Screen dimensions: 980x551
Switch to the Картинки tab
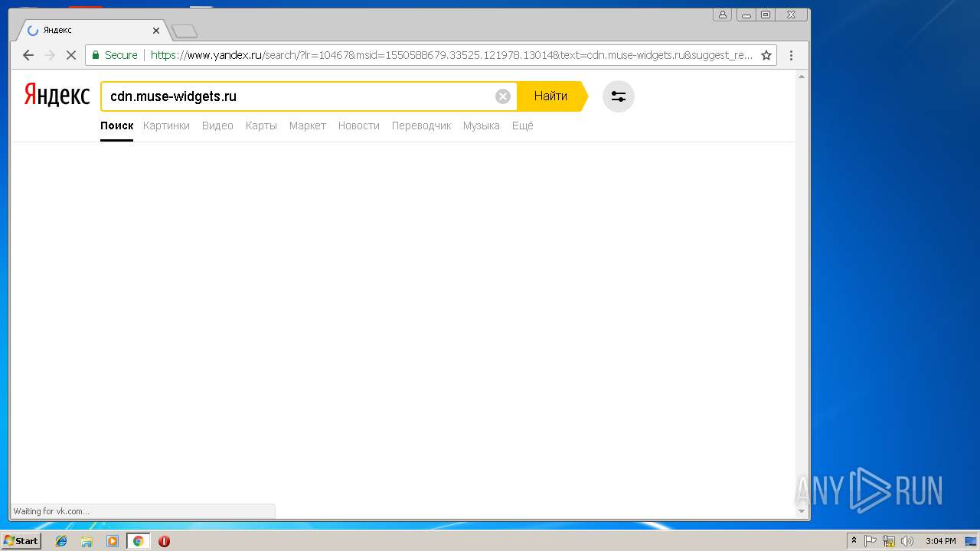tap(166, 126)
